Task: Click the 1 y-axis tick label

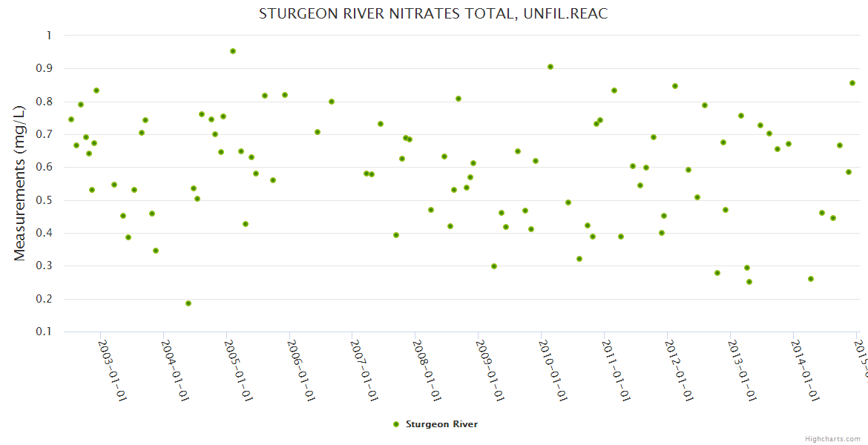Action: 49,36
